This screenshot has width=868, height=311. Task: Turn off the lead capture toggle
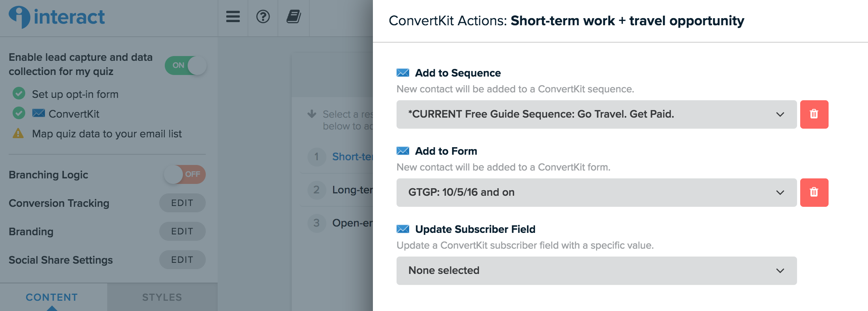[185, 66]
